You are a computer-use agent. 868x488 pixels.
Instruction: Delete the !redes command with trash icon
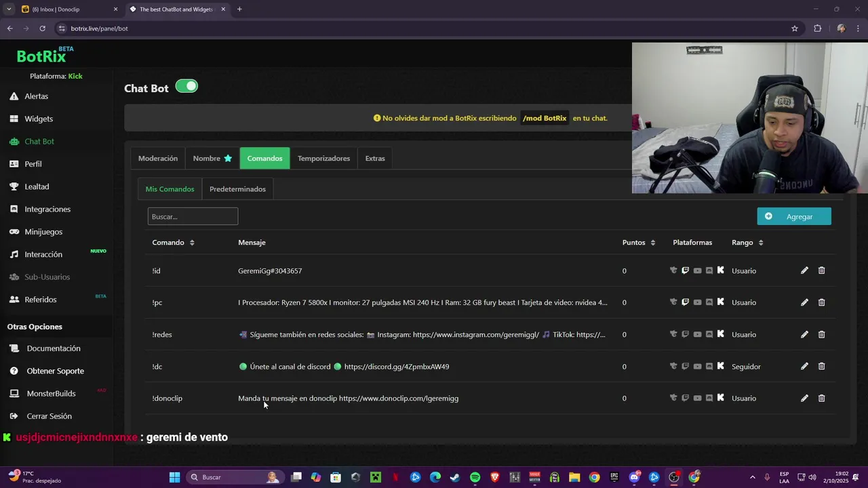click(x=821, y=334)
